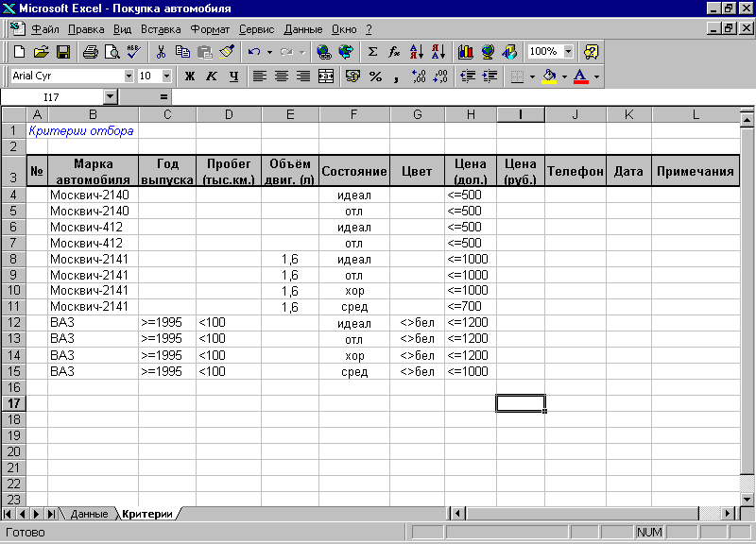The height and width of the screenshot is (544, 756).
Task: Open the Данные menu
Action: [x=303, y=29]
